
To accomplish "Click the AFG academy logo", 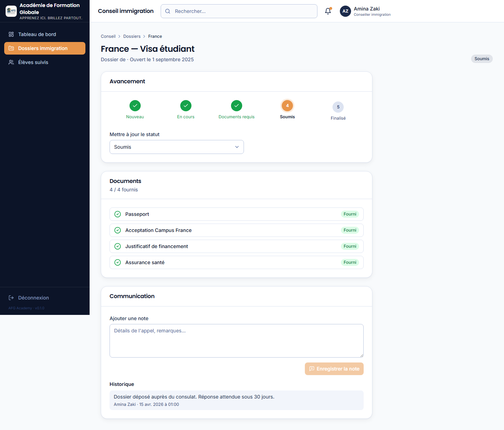I will tap(11, 11).
